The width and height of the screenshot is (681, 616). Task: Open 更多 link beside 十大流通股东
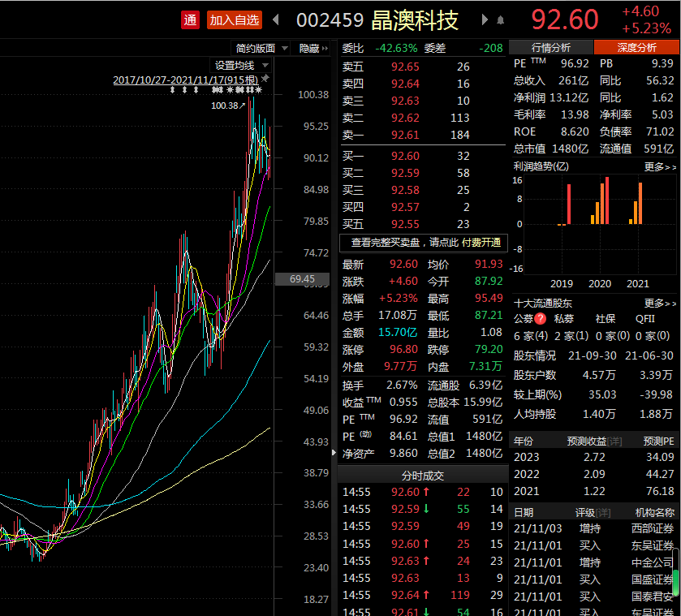(659, 303)
